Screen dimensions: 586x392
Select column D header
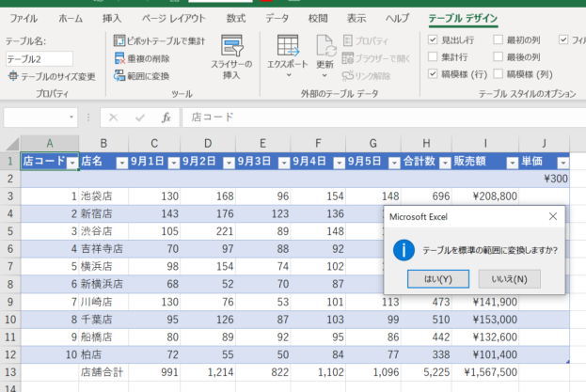click(208, 144)
